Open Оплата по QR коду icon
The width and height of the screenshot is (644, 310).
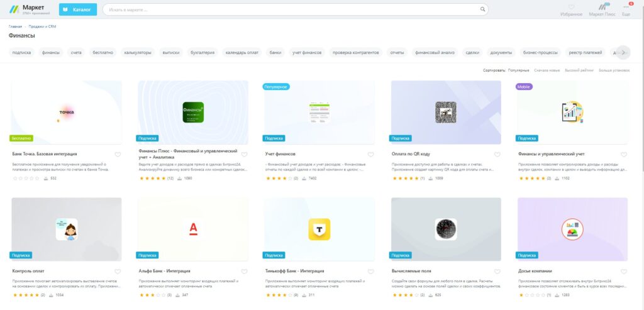click(x=446, y=112)
